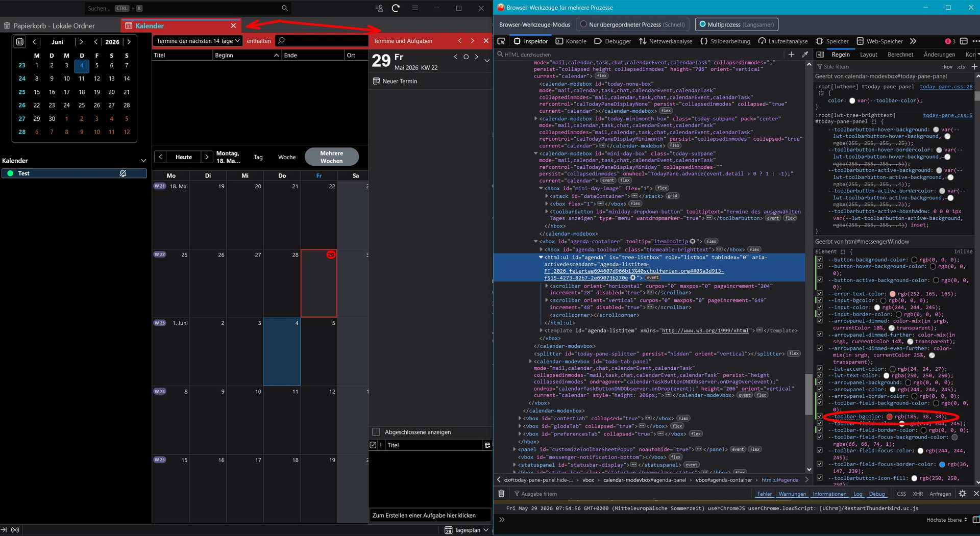Click the Heute button in calendar view
This screenshot has height=536, width=980.
point(184,157)
